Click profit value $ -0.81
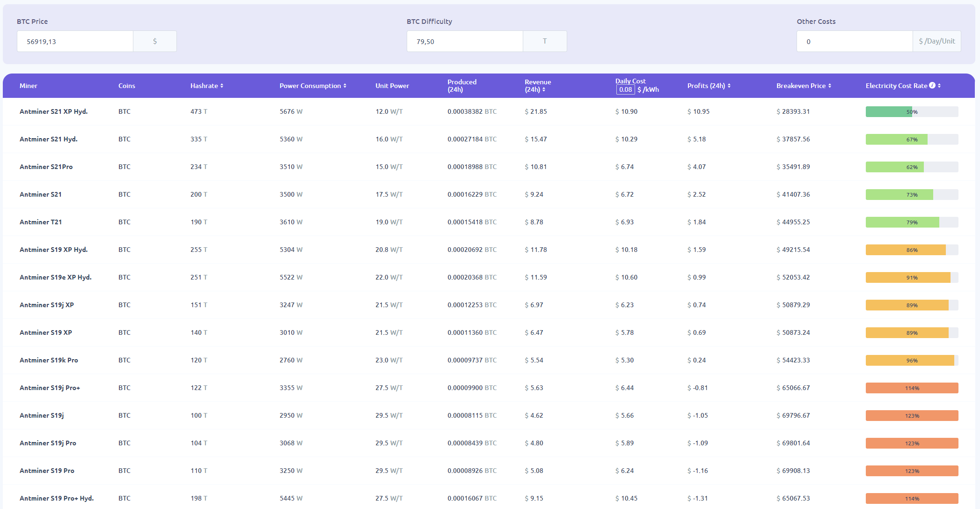The image size is (980, 509). (x=697, y=388)
